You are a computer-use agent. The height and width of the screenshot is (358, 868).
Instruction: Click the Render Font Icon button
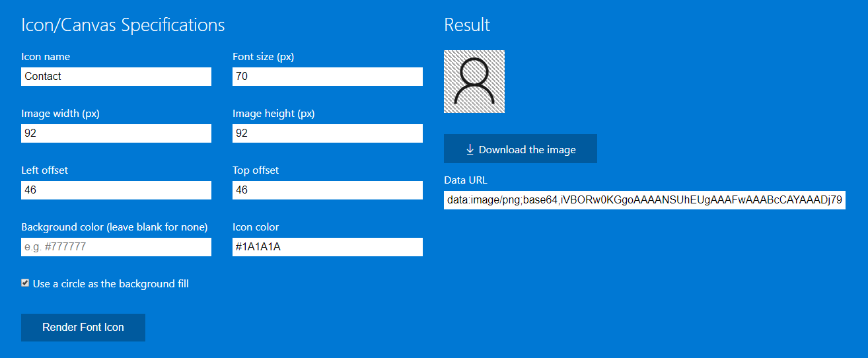point(83,328)
